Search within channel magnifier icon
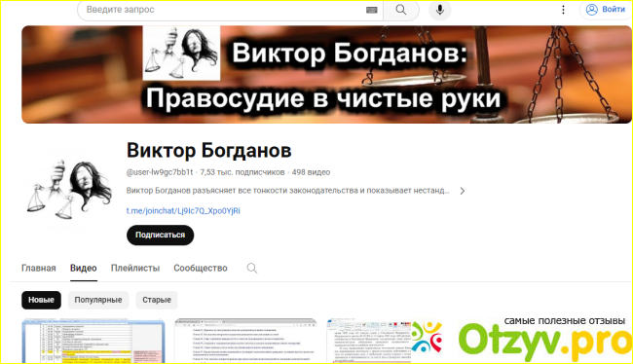 click(252, 268)
